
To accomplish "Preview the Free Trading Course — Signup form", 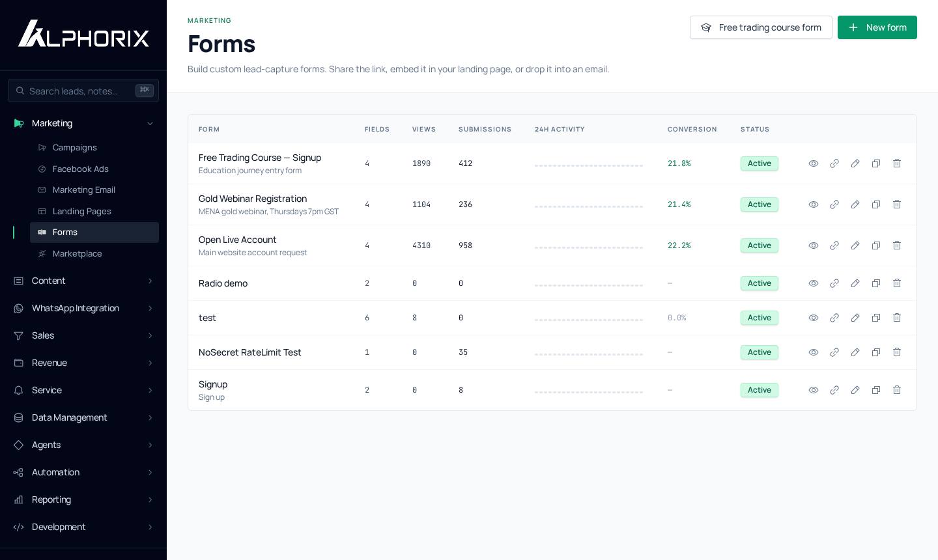I will [x=814, y=163].
